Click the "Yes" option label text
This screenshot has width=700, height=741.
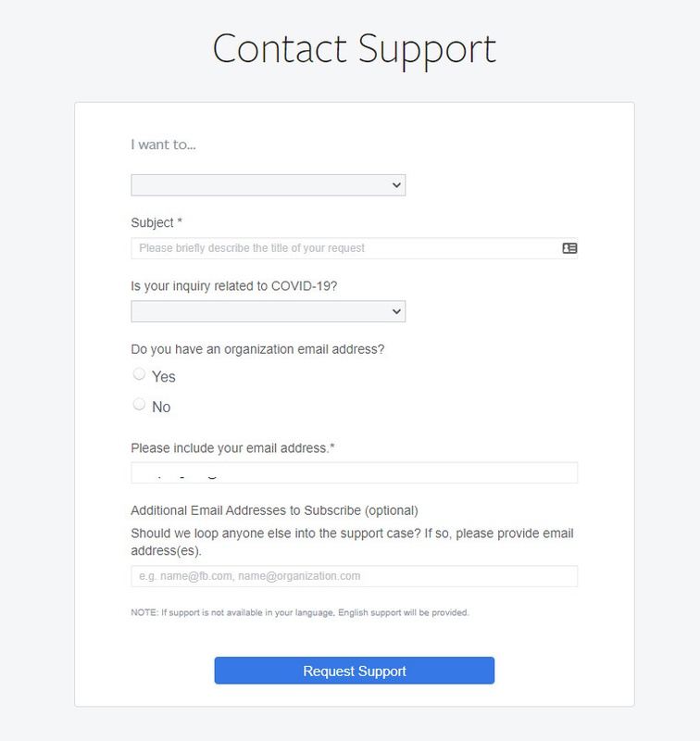(164, 377)
